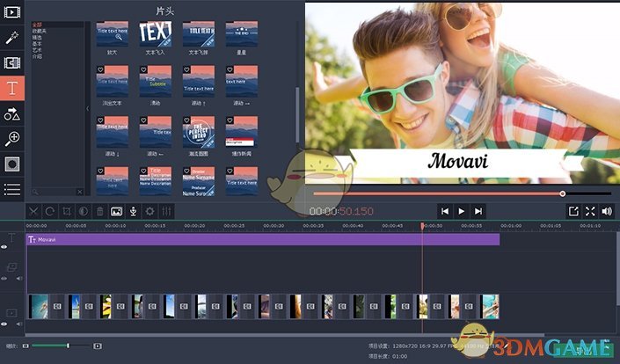Screen dimensions: 620x364
Task: Select the 基本 category in titles list
Action: [37, 43]
